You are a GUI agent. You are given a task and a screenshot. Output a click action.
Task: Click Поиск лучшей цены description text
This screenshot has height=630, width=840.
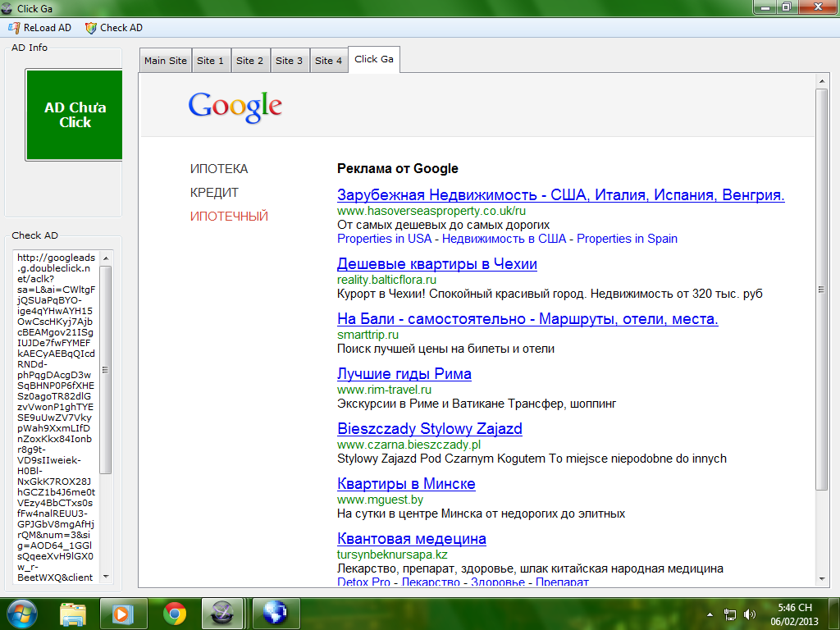pos(445,349)
